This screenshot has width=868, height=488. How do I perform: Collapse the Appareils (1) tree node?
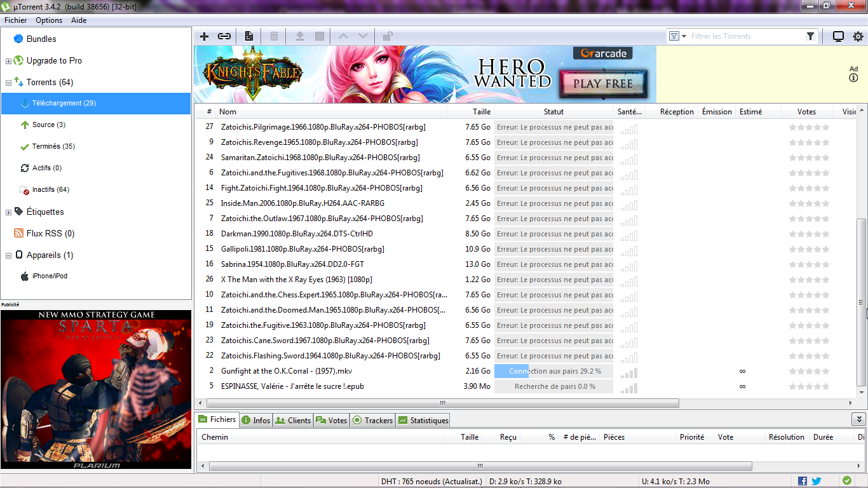(8, 255)
